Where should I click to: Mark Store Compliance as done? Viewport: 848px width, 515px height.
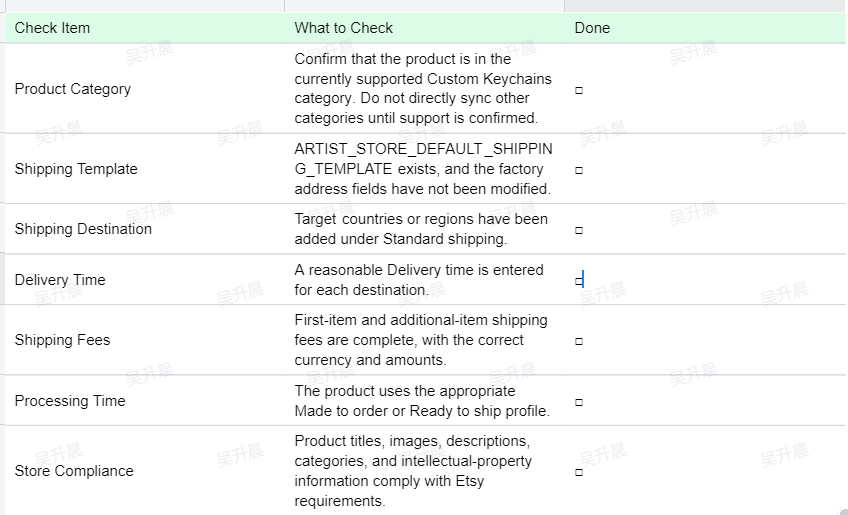(x=579, y=472)
